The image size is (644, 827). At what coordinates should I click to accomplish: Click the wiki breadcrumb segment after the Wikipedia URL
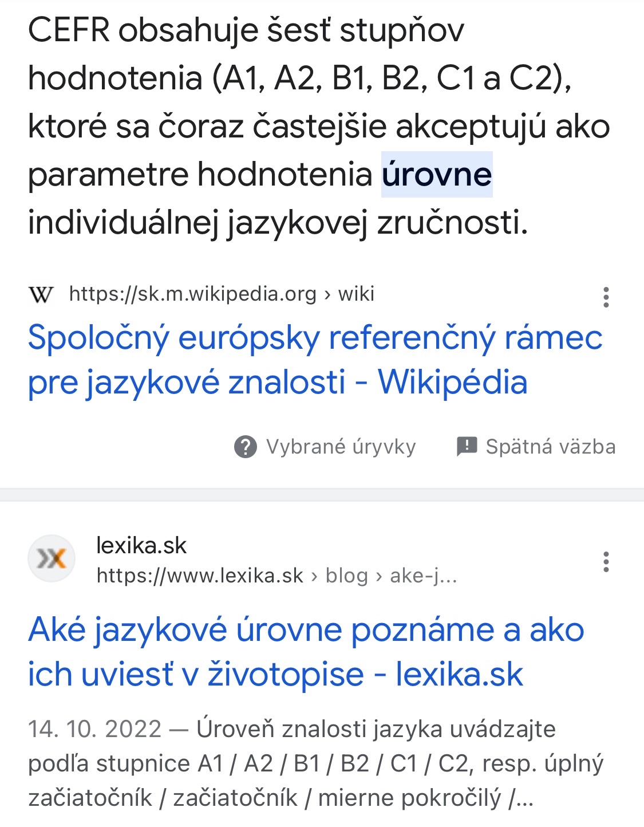356,294
